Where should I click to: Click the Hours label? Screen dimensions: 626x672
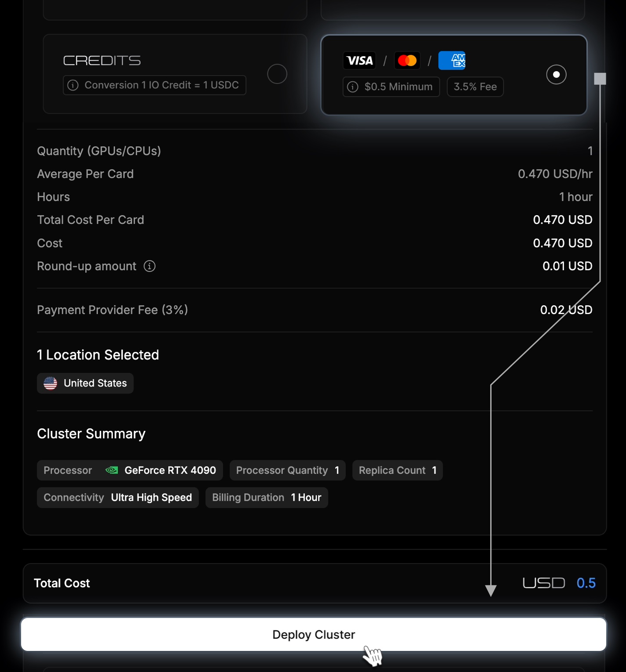53,197
